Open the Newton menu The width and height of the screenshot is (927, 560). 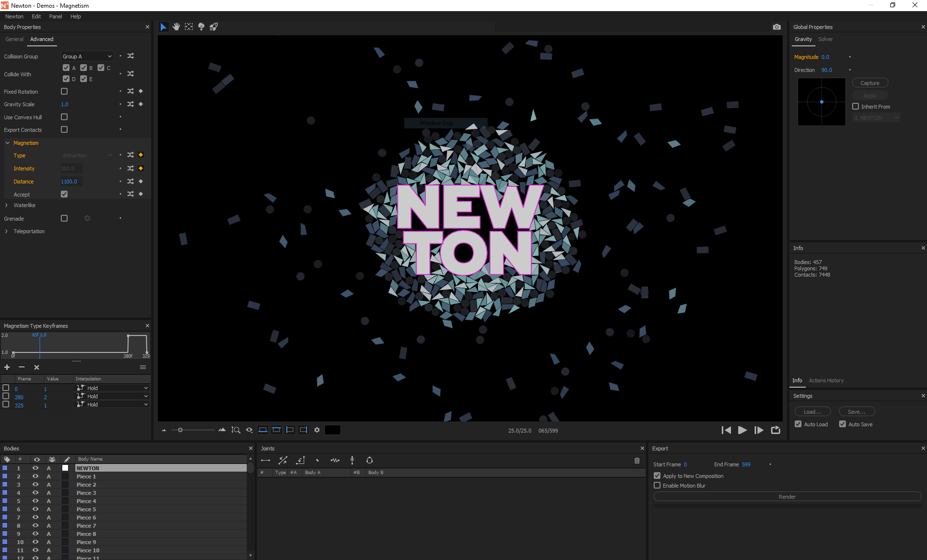[14, 16]
